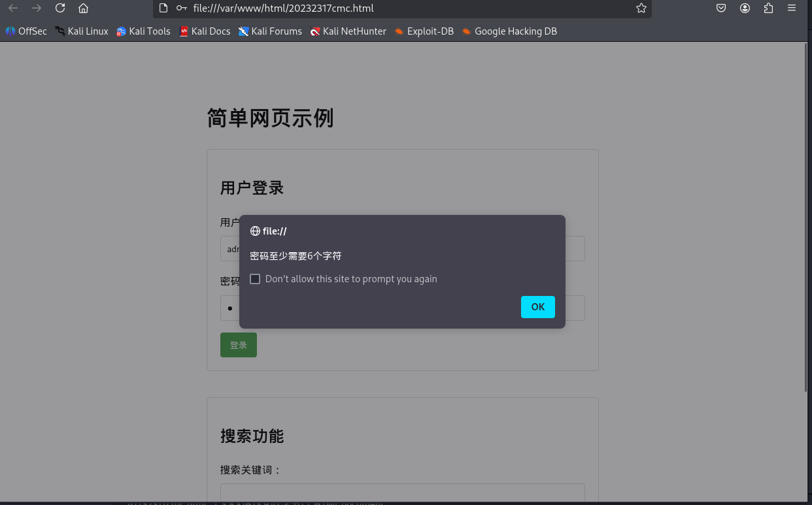Navigate back with the back arrow
Screen dimensions: 812x505
pyautogui.click(x=13, y=8)
